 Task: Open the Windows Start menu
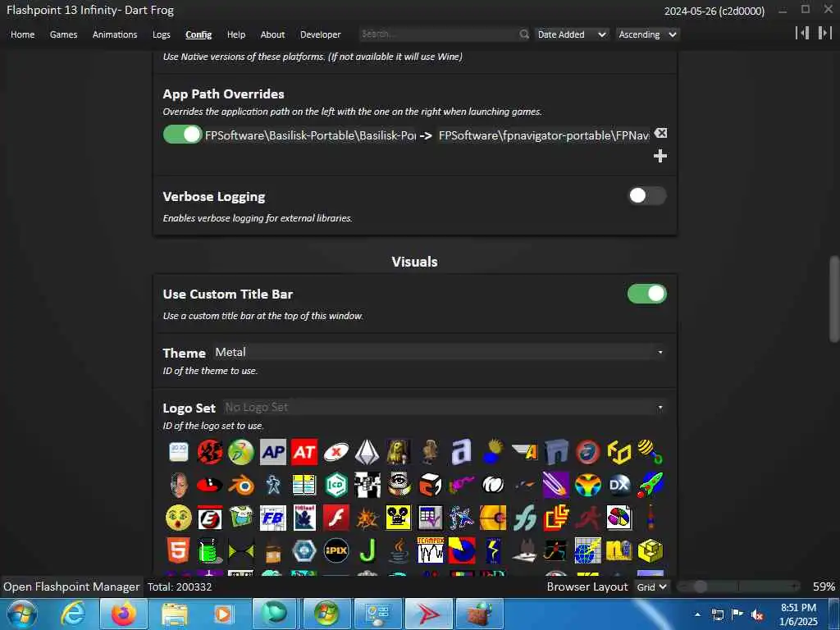click(x=21, y=614)
